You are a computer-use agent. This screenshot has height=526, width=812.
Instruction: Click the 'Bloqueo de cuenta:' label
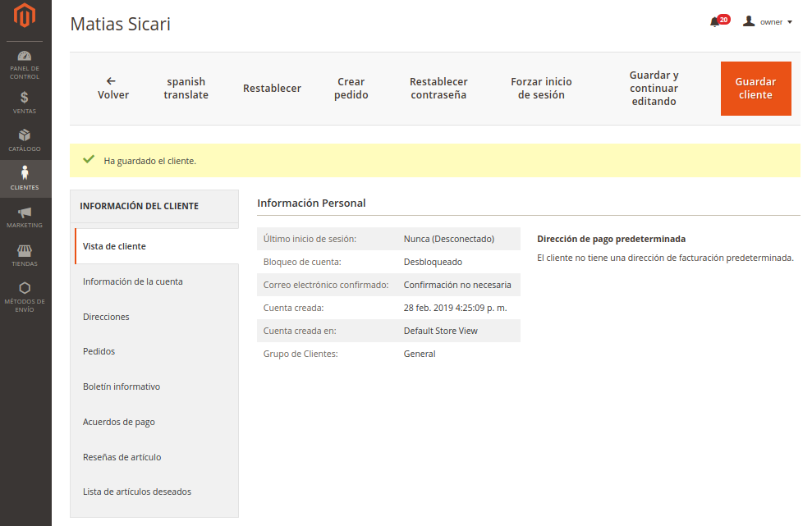pos(302,262)
